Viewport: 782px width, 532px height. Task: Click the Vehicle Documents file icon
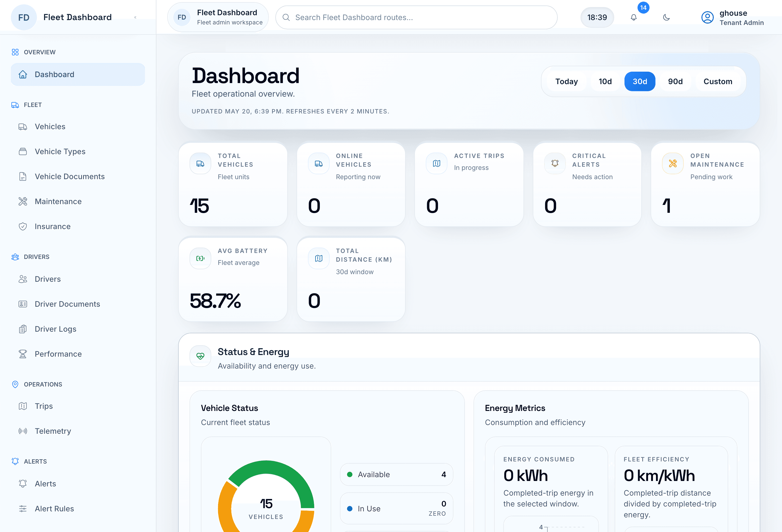[23, 176]
